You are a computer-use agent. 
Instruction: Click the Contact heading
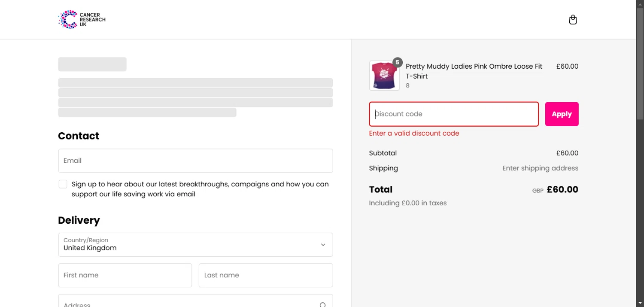[79, 136]
